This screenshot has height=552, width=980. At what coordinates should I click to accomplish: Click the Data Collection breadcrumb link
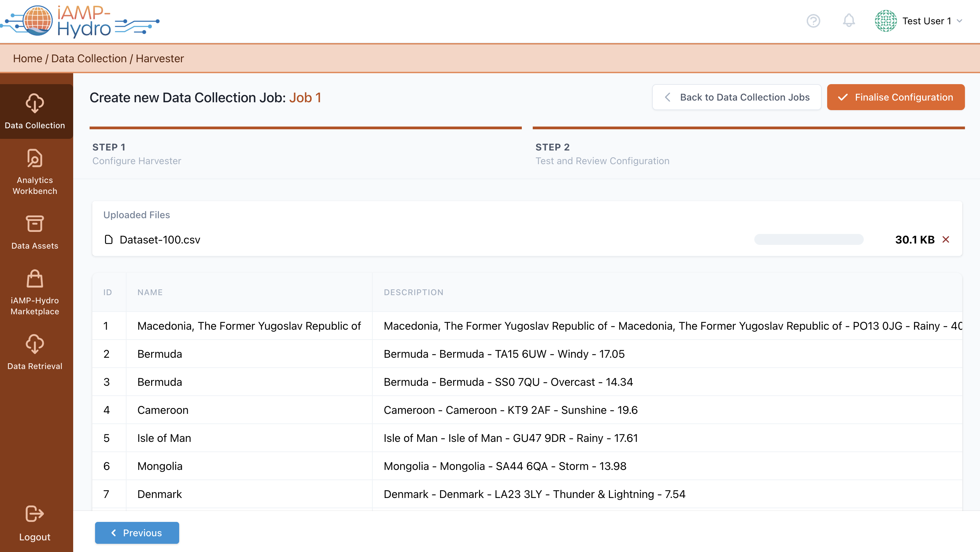(x=89, y=58)
